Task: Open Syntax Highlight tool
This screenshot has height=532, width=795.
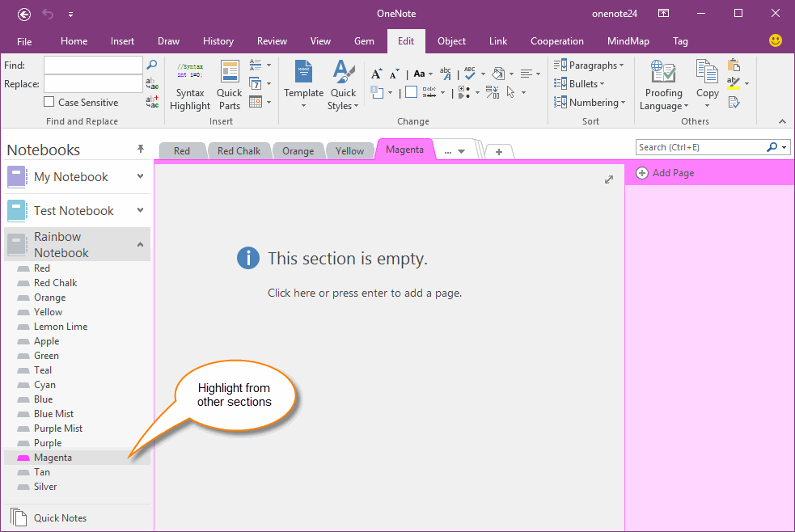Action: point(189,85)
